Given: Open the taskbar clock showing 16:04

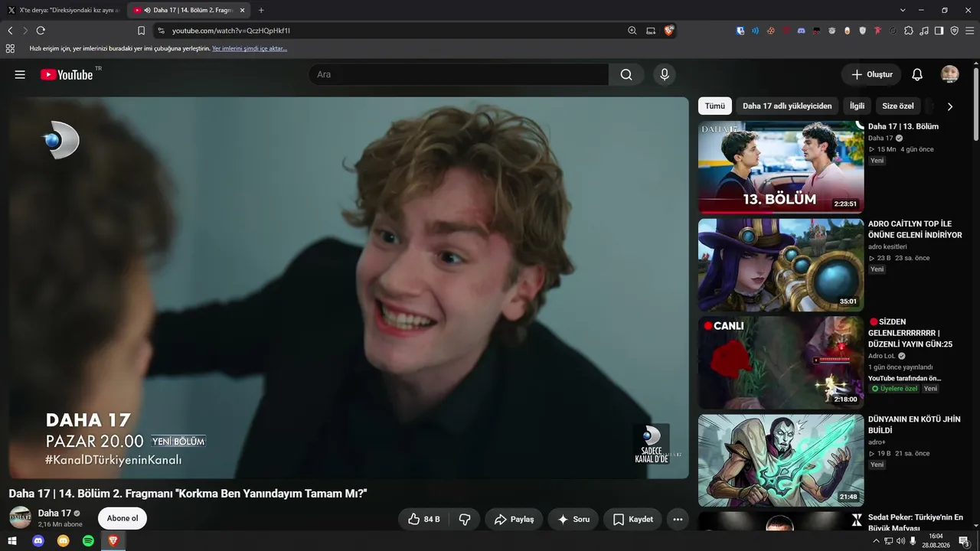Looking at the screenshot, I should [936, 541].
